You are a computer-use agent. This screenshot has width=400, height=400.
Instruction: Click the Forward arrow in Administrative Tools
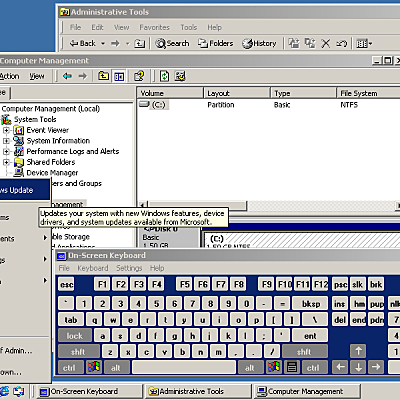tap(115, 43)
